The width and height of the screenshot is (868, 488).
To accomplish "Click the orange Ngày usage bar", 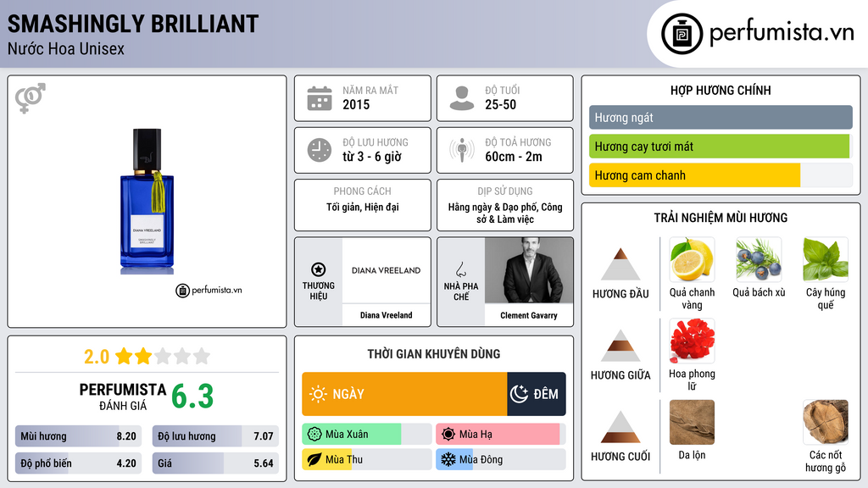I will 404,394.
